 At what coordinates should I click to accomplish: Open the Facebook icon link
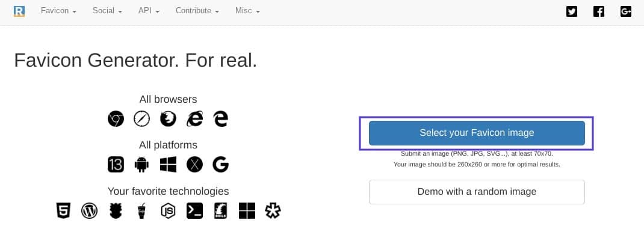coord(598,11)
